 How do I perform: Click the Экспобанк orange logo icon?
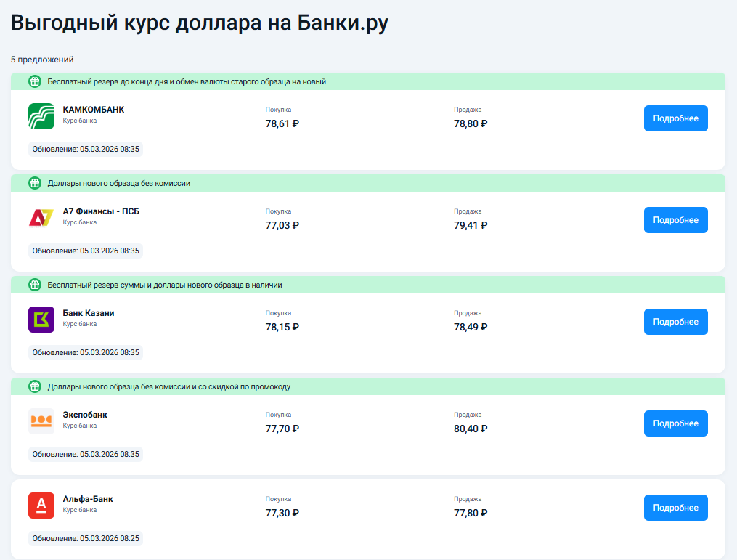41,421
